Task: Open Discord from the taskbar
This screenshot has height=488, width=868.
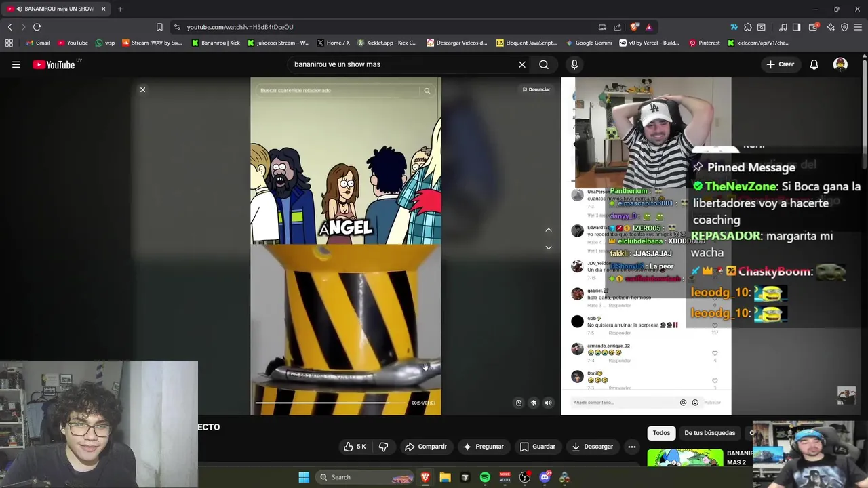Action: coord(545,477)
